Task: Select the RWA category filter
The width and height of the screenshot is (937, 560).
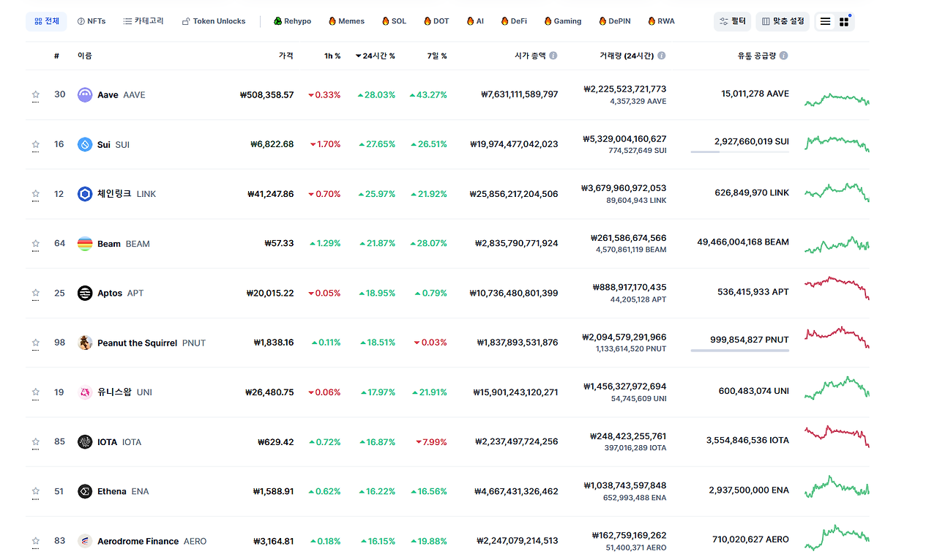Action: (661, 21)
